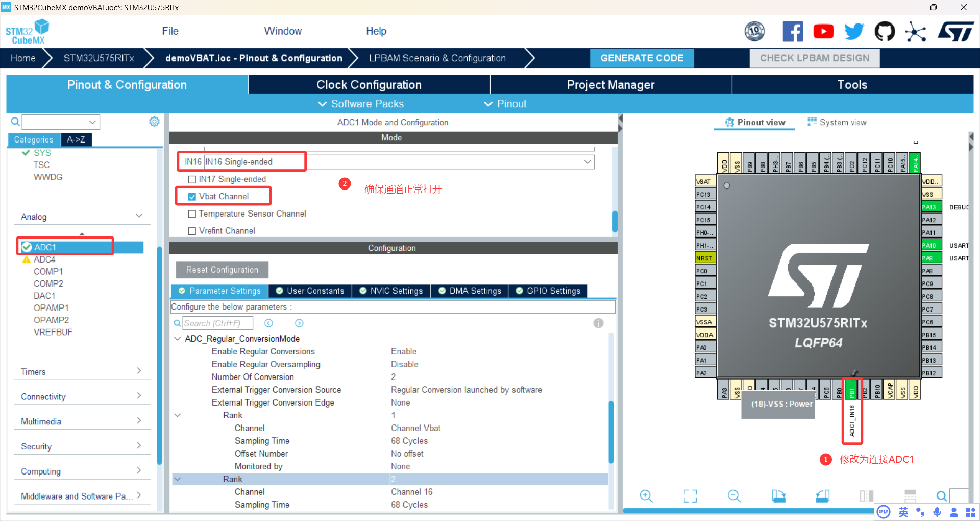
Task: Go to the Home breadcrumb
Action: tap(23, 58)
